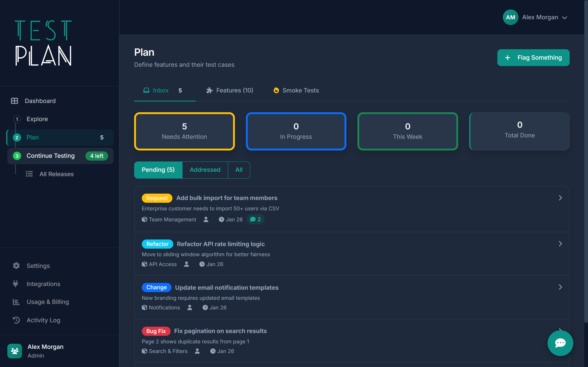Select the Pending (5) filter

(158, 170)
